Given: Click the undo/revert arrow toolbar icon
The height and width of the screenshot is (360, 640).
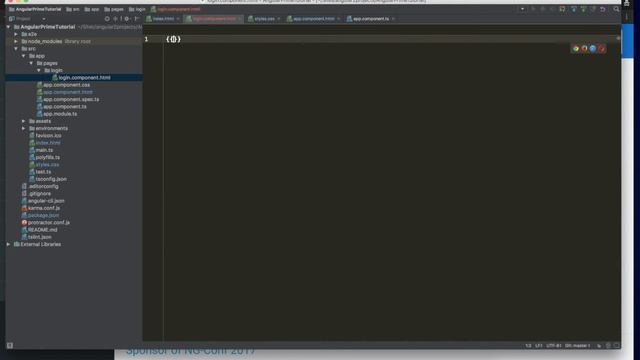Looking at the screenshot, I should pos(602,9).
